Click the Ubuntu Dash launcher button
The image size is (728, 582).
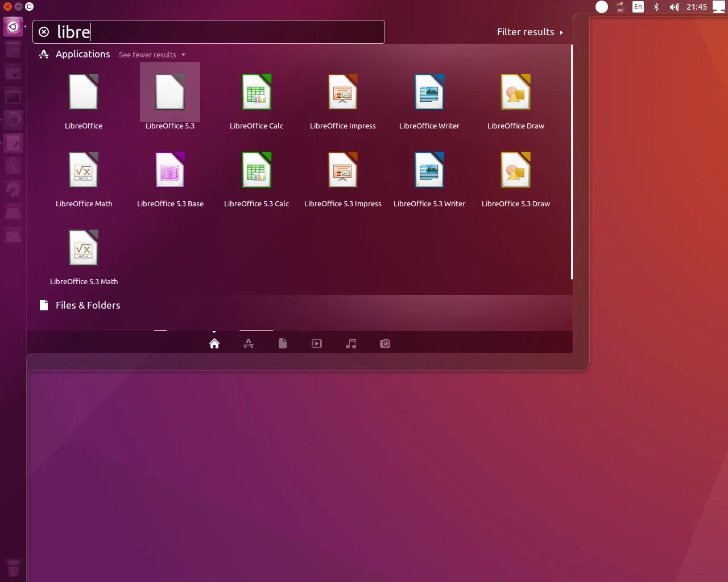[13, 27]
